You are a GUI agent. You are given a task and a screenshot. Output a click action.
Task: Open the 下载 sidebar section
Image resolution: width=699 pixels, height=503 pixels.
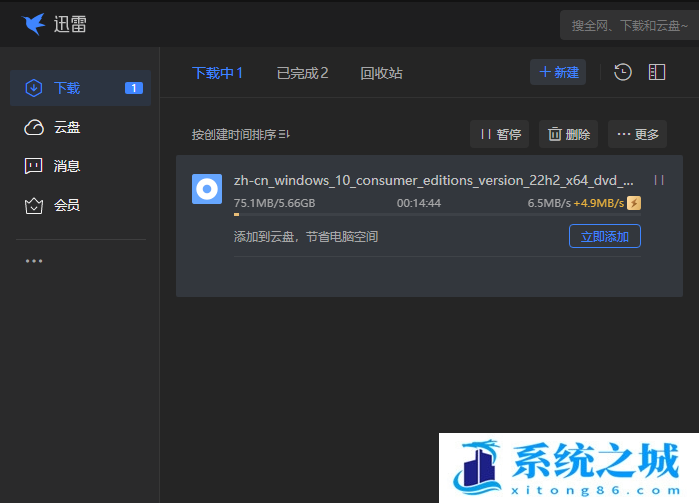pos(80,88)
